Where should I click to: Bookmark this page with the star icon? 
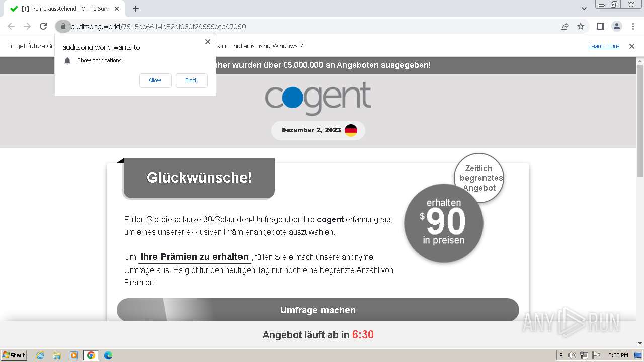pos(581,26)
